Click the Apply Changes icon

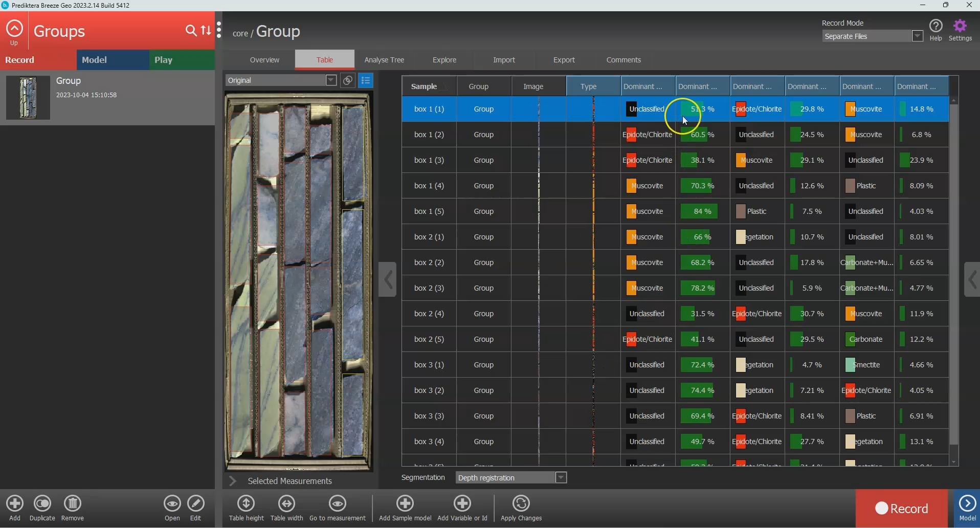[x=521, y=504]
